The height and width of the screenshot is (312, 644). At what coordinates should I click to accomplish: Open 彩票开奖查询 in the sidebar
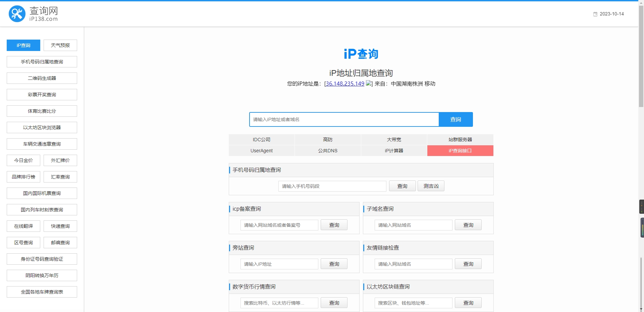(x=42, y=95)
